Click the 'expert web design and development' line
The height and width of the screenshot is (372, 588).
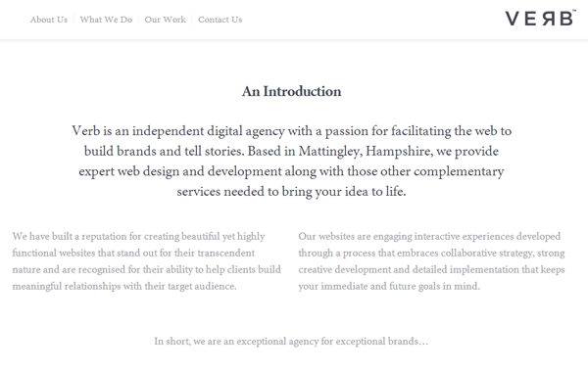click(291, 171)
